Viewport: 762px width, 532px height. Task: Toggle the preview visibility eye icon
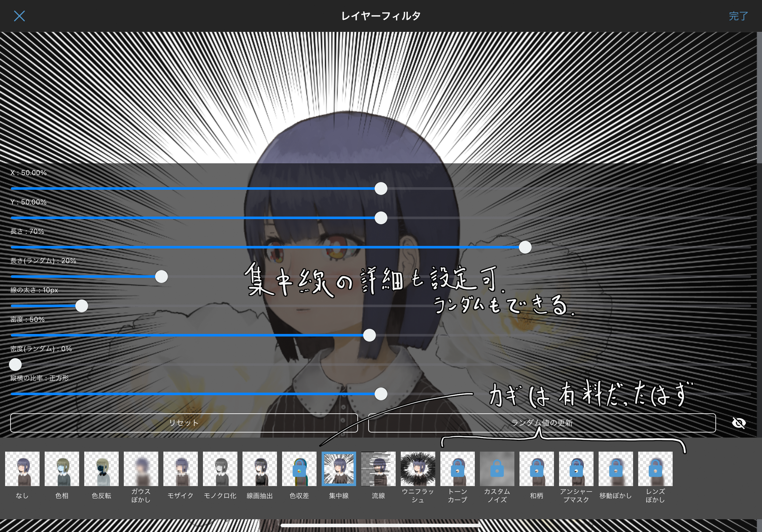739,423
